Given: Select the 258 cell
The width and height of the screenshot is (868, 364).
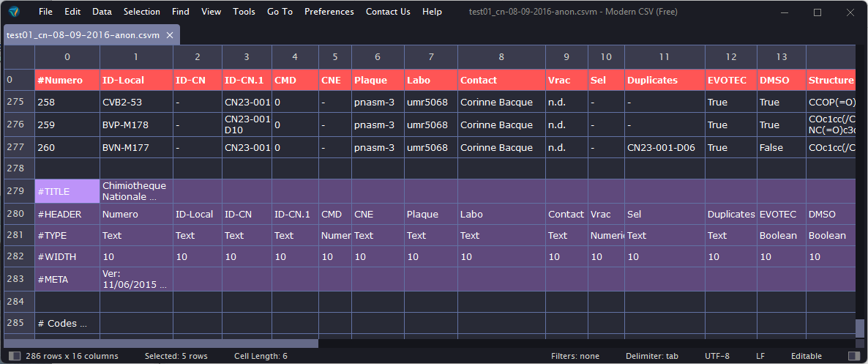Looking at the screenshot, I should 67,102.
